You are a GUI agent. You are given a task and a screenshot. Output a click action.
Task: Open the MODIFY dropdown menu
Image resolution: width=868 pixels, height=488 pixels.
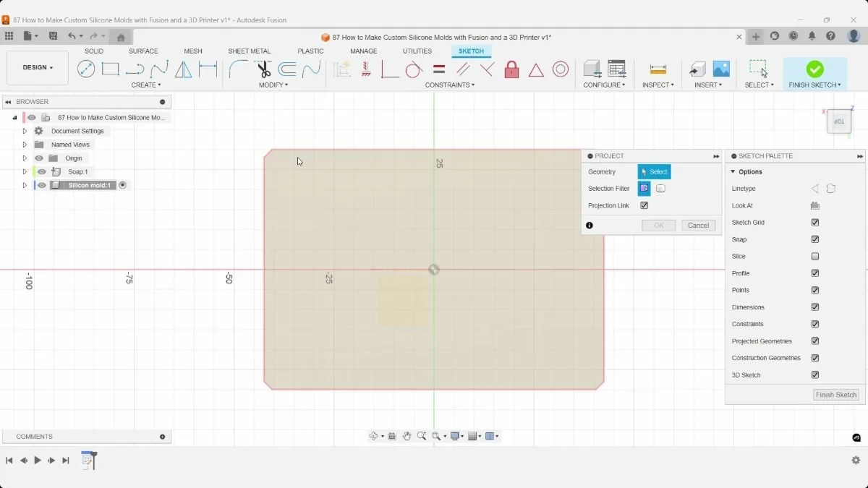[x=273, y=85]
